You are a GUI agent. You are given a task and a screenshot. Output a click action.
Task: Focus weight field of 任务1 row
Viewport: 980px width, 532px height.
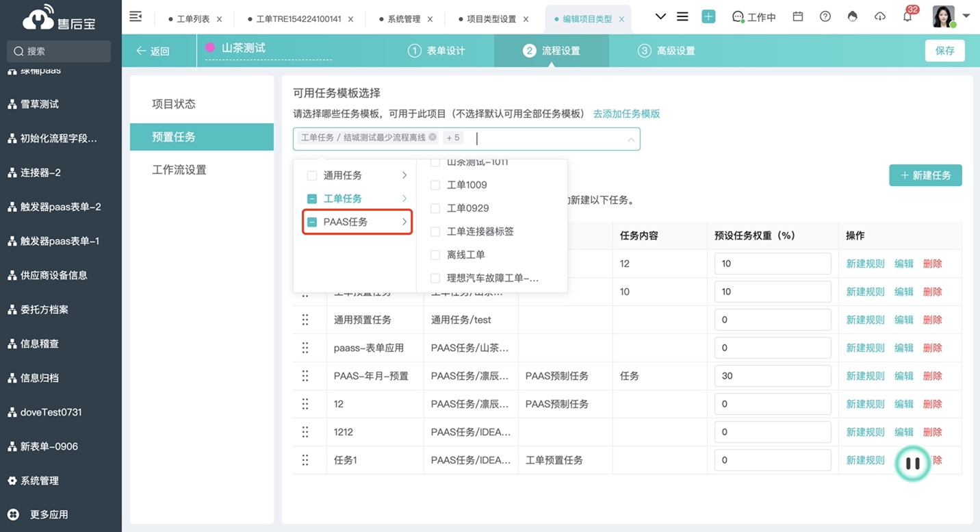(773, 460)
